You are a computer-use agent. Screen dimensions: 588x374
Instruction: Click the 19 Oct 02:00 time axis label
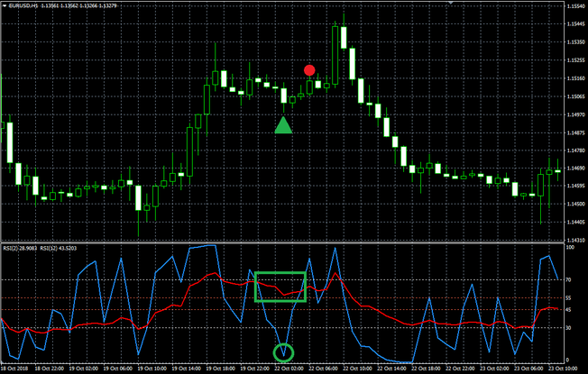click(x=84, y=369)
